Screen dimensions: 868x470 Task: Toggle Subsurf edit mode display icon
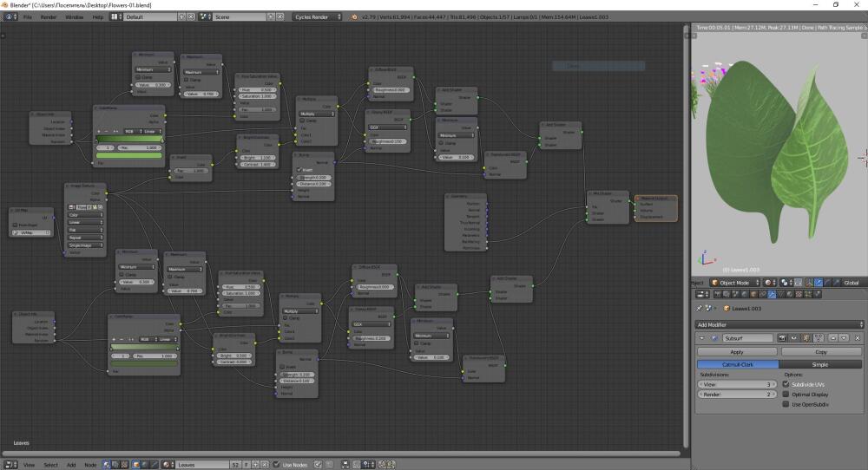click(806, 338)
